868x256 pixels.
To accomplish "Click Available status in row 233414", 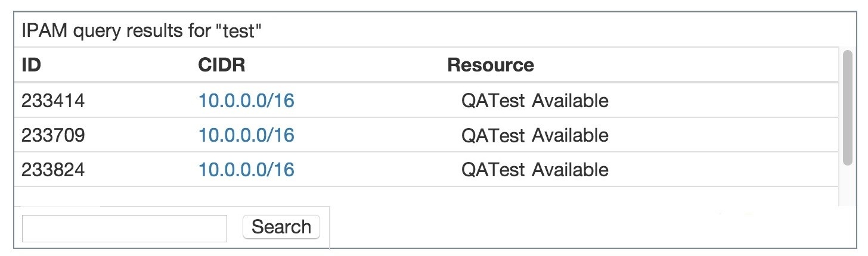I will click(570, 101).
